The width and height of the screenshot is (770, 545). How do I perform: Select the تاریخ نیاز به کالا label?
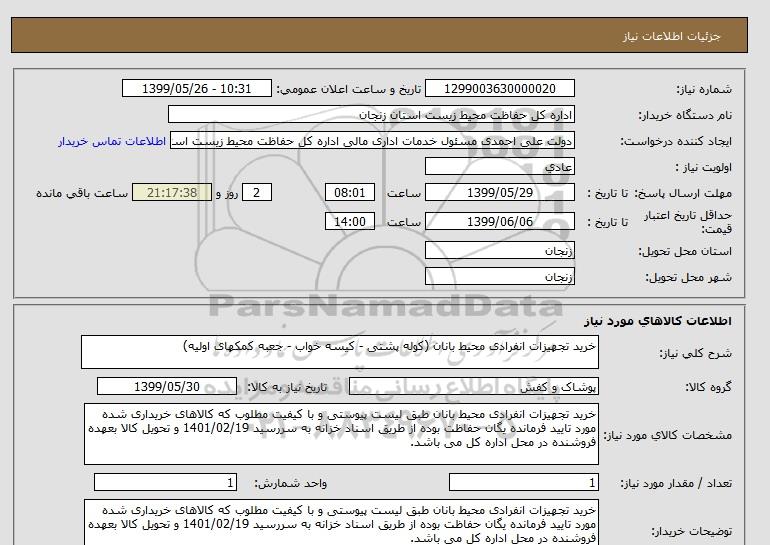[x=286, y=387]
